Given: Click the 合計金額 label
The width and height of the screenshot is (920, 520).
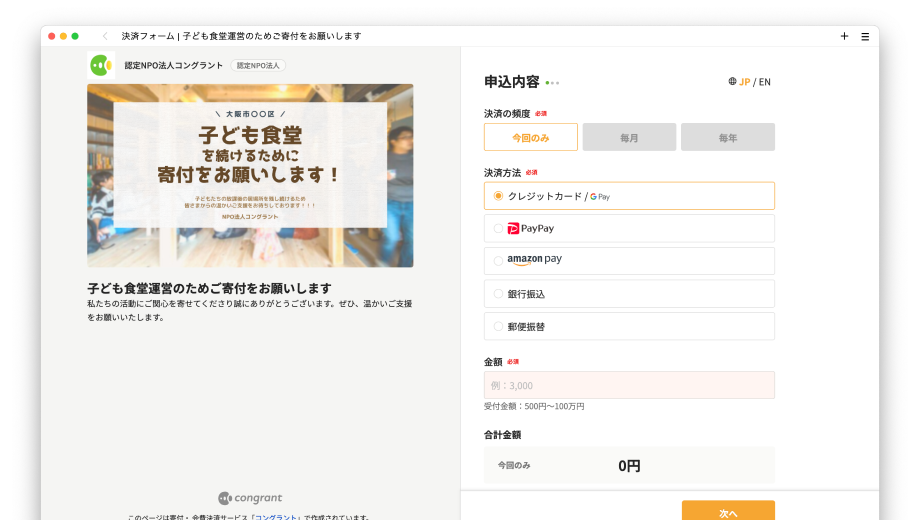Looking at the screenshot, I should click(502, 435).
